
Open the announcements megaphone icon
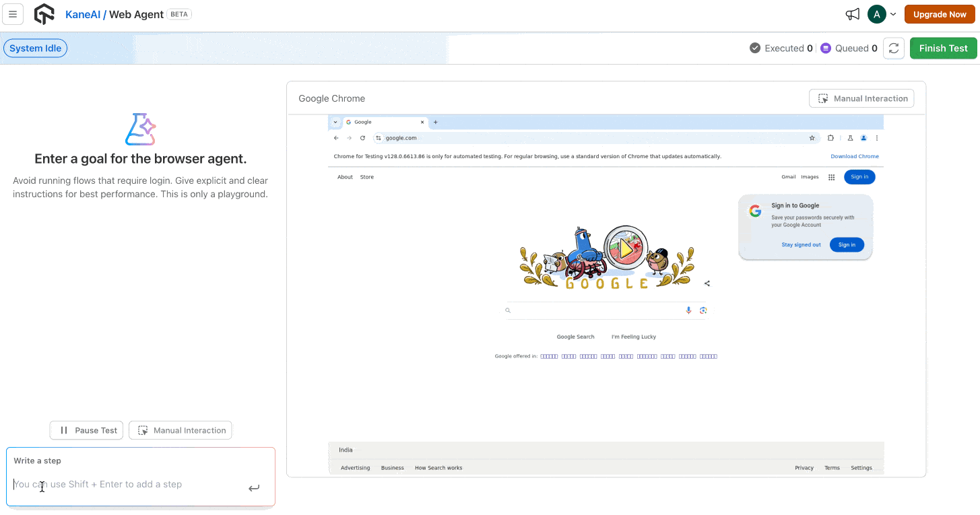point(853,14)
